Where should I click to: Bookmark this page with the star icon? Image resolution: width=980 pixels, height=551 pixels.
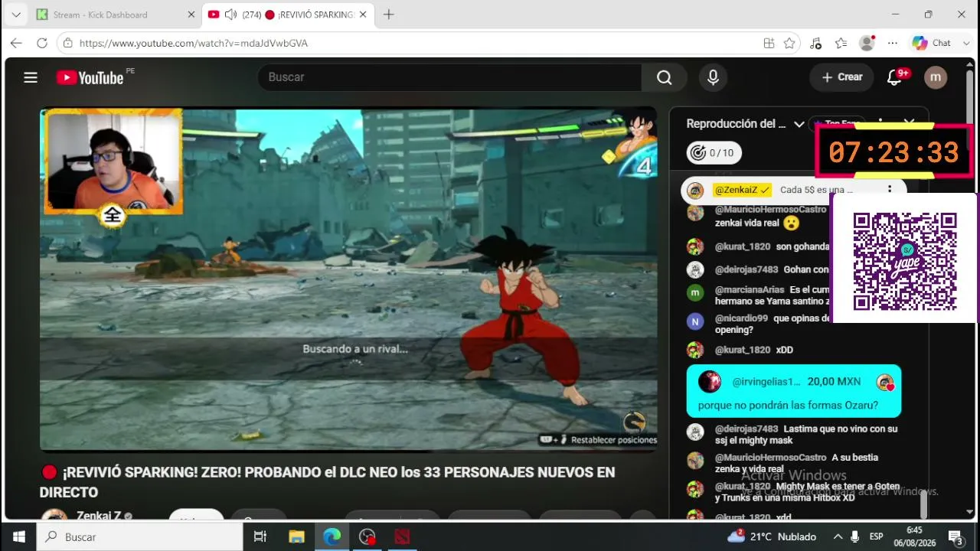pos(789,44)
